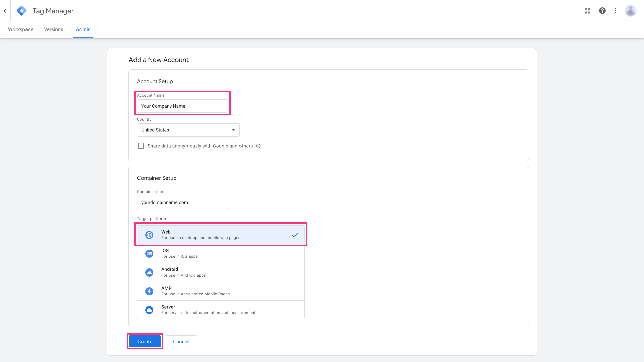The width and height of the screenshot is (644, 362).
Task: Click the Account Name input field
Action: click(x=182, y=106)
